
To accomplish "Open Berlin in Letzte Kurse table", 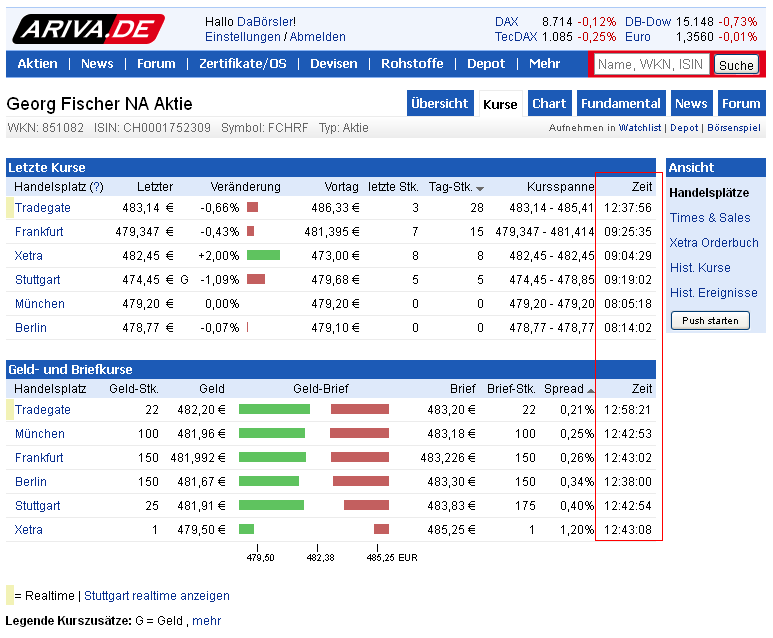I will (31, 328).
